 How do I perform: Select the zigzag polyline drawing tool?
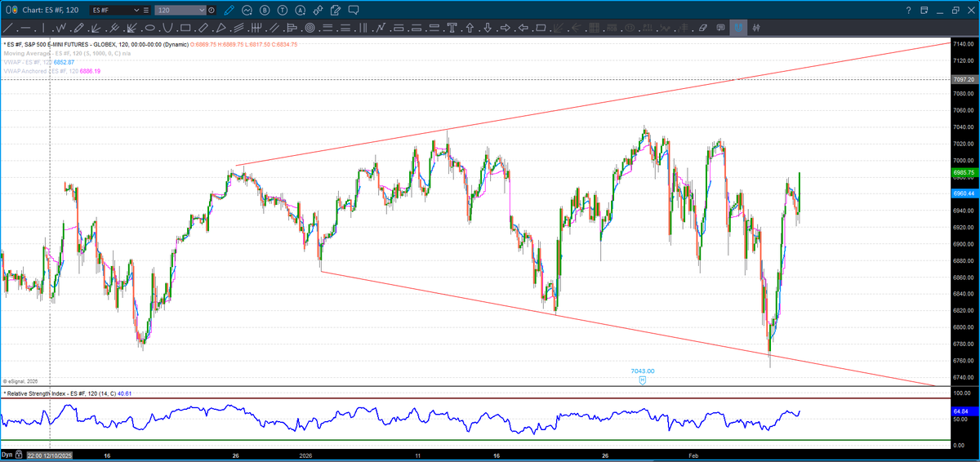61,28
